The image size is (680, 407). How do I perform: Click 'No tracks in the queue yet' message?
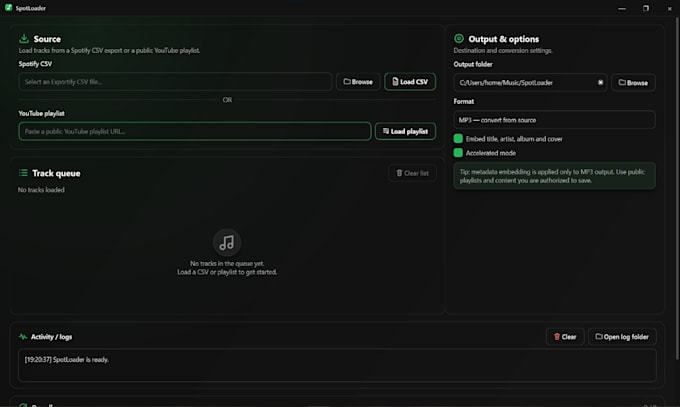227,263
